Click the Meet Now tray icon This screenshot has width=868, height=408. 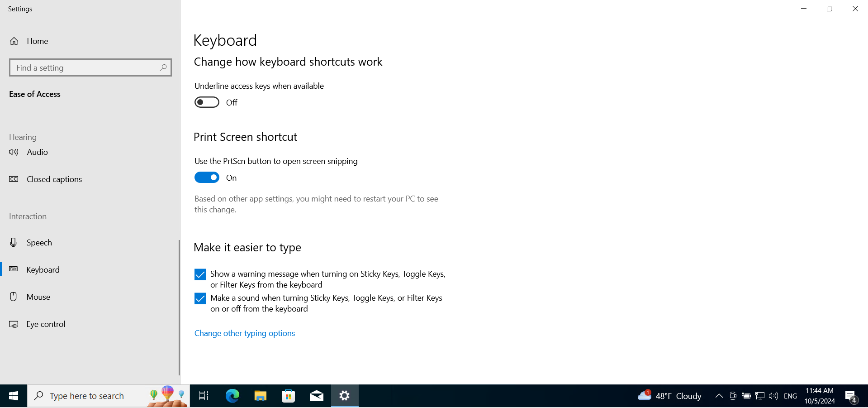(733, 396)
